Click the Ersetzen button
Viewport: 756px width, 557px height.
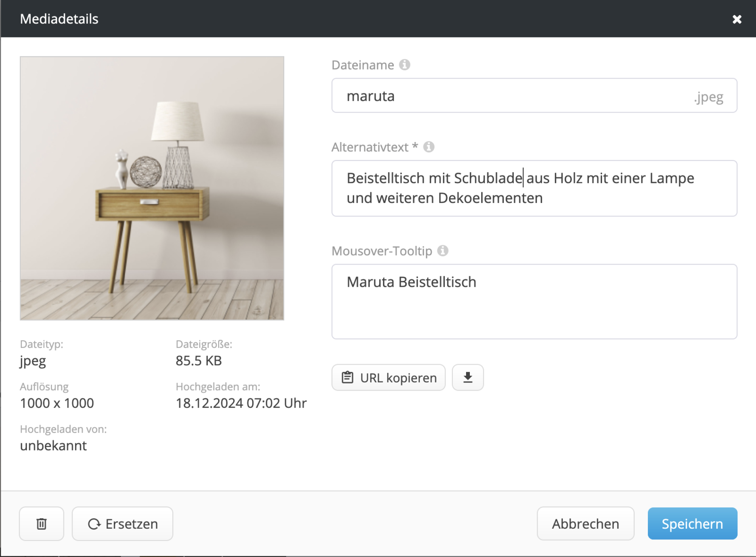point(122,523)
